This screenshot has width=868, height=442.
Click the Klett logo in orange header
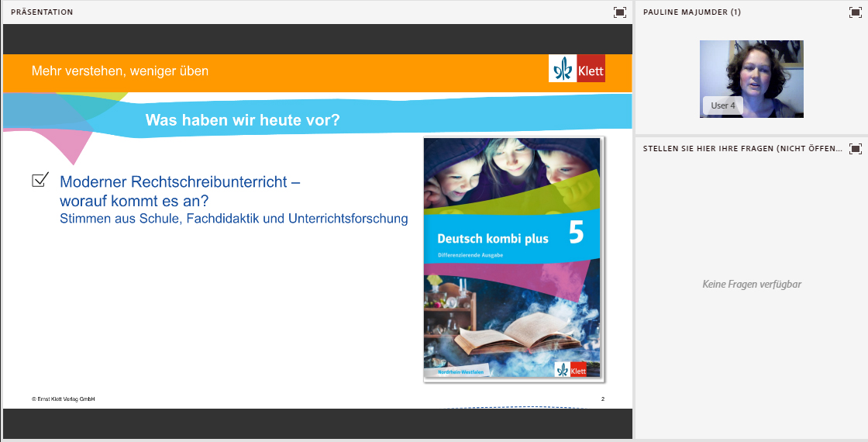577,69
